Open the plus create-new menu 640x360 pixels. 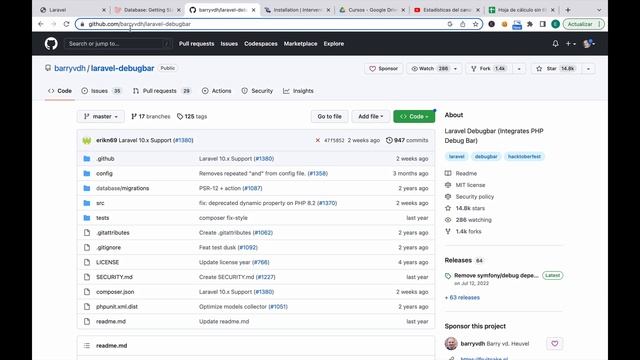(x=570, y=44)
